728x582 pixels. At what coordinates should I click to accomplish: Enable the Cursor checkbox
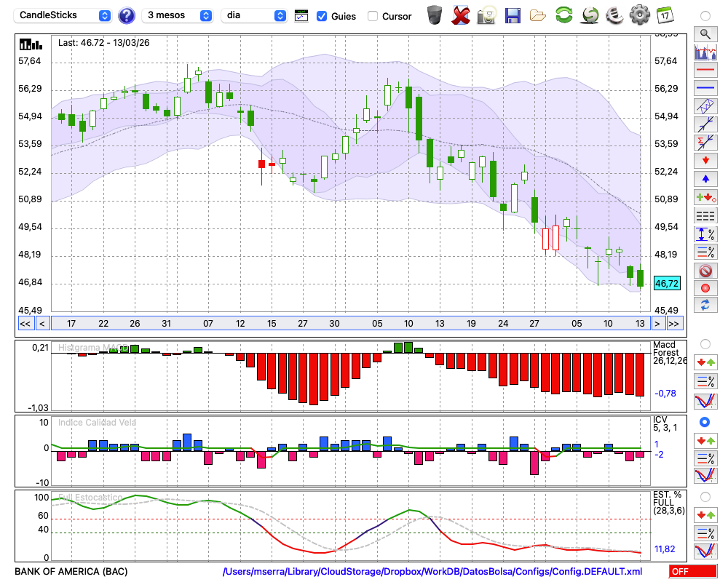[x=373, y=16]
